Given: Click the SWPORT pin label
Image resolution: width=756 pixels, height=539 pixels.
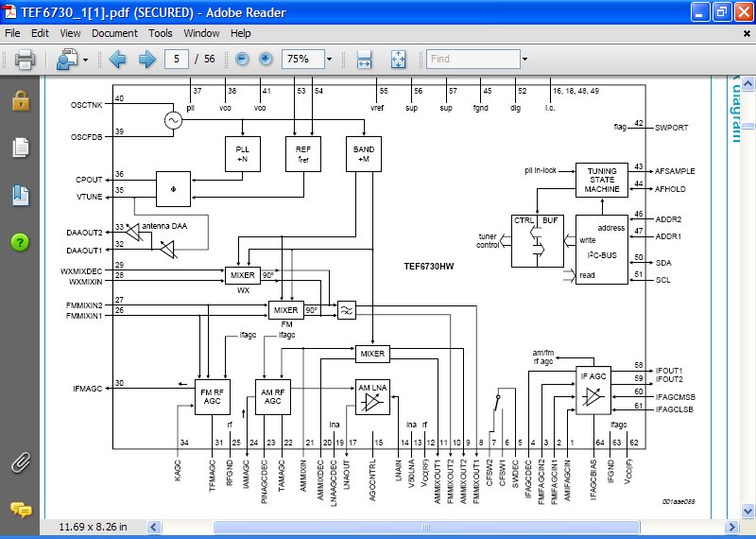Looking at the screenshot, I should [x=671, y=128].
